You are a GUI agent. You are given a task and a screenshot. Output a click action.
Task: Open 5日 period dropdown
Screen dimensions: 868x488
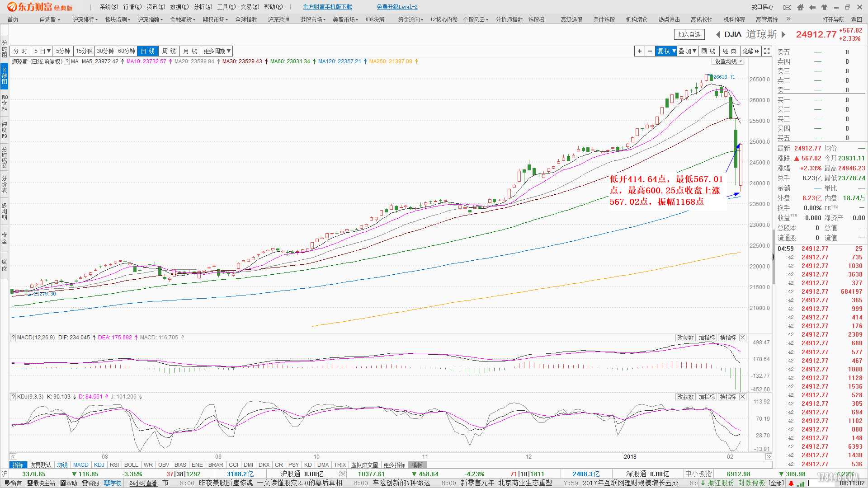click(x=42, y=51)
